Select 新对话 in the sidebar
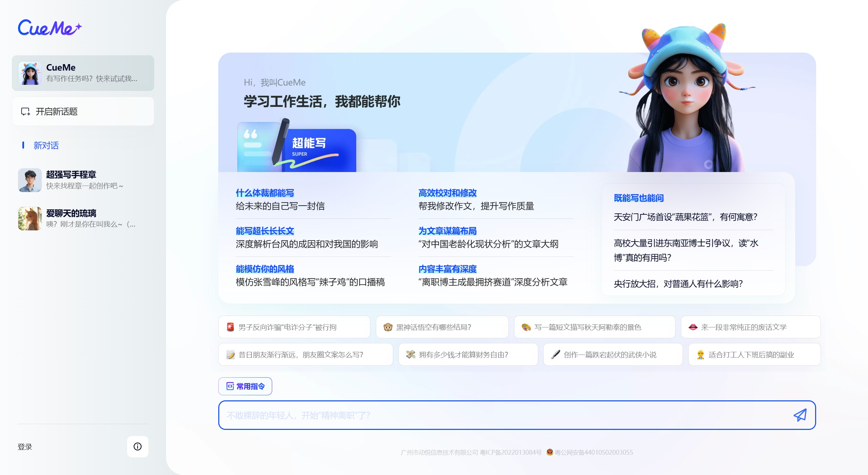The image size is (868, 475). (46, 146)
